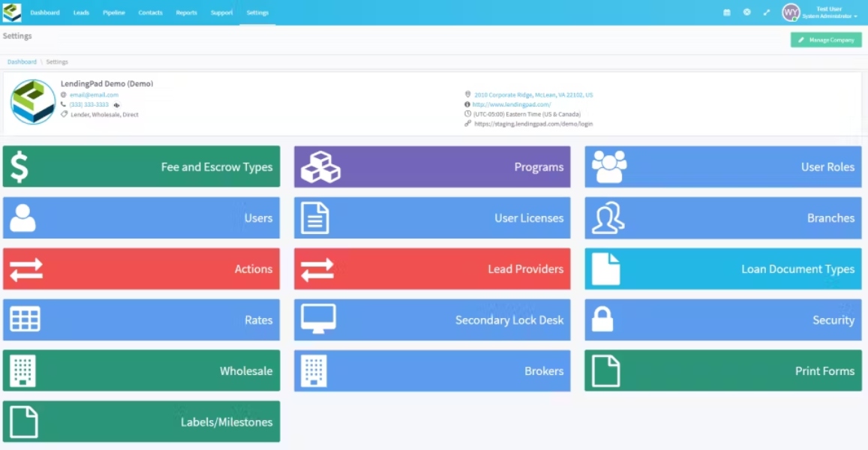This screenshot has width=868, height=450.
Task: Click the group icon on User Roles tile
Action: (609, 166)
